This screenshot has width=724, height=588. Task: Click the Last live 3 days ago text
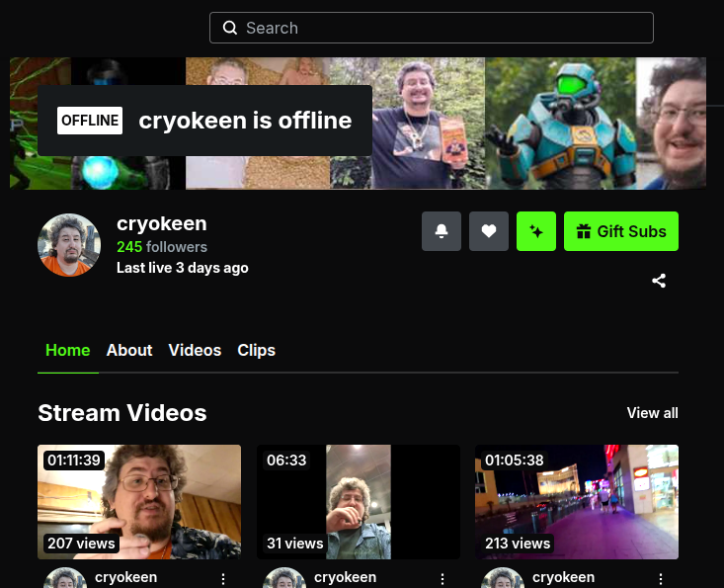pos(183,268)
